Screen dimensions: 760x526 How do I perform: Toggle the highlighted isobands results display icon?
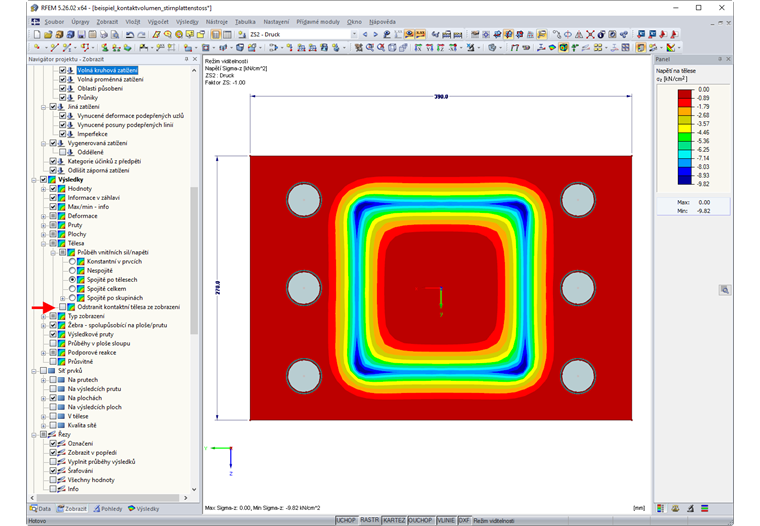pyautogui.click(x=563, y=48)
